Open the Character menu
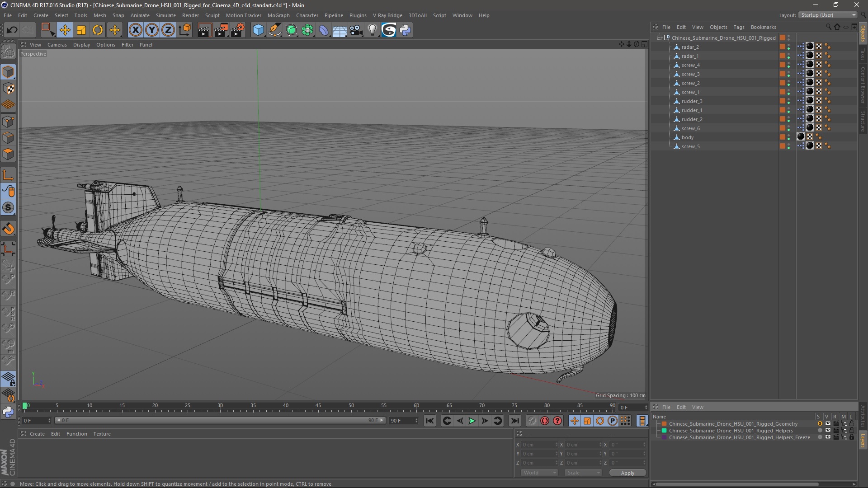 (307, 15)
